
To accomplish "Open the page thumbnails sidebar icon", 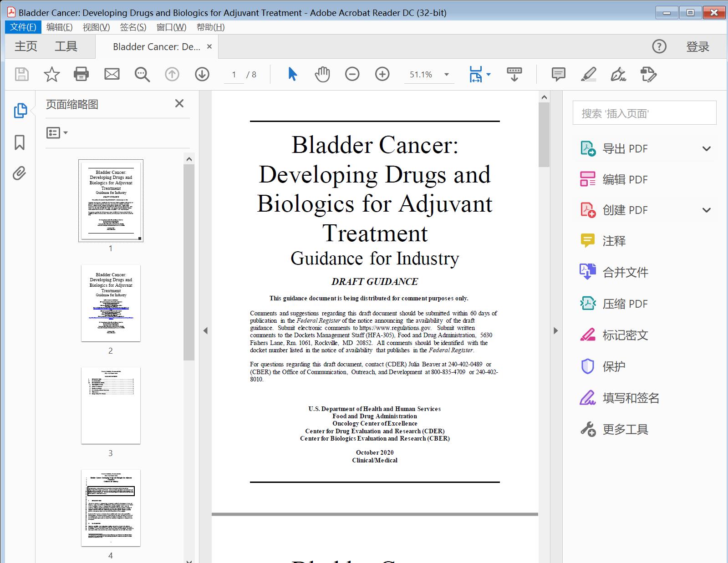I will click(20, 111).
